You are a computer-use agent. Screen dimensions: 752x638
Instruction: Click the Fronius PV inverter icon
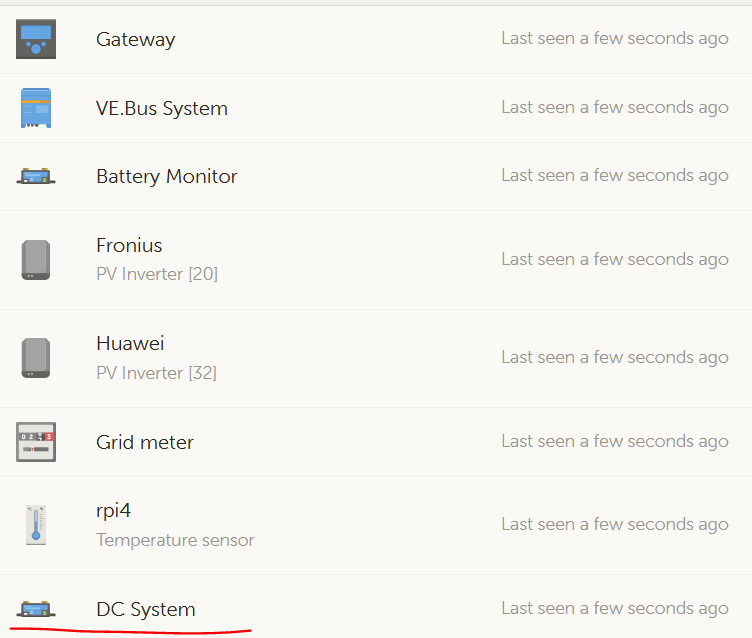pos(36,260)
